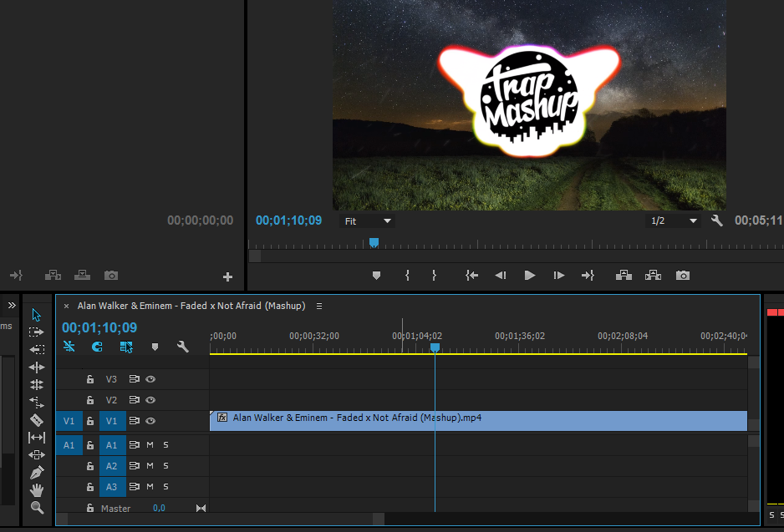Click Overwrite button in Source Monitor
The width and height of the screenshot is (784, 532).
pos(82,276)
